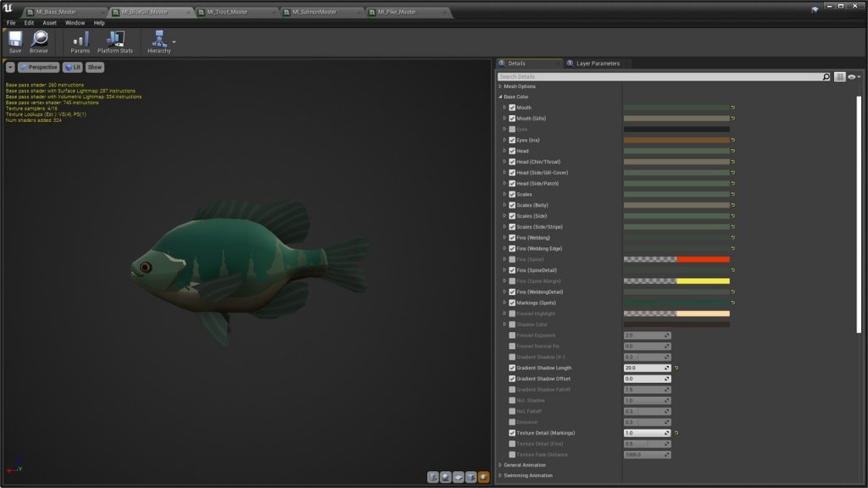Select cylinder preview mesh icon
868x488 pixels.
[x=433, y=477]
